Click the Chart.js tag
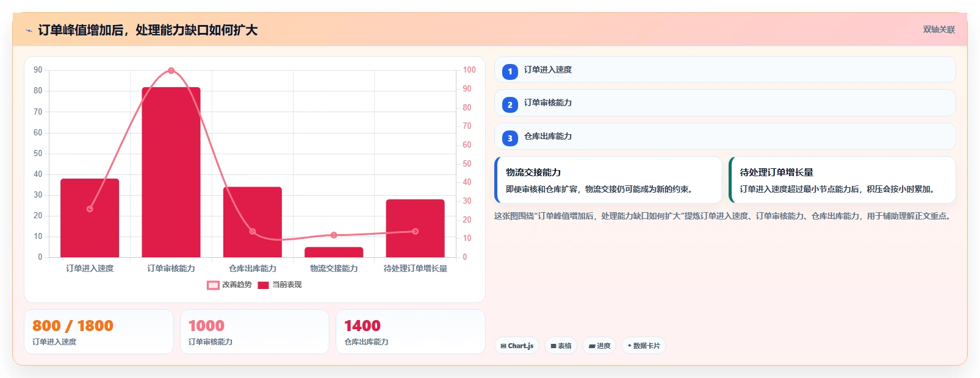Screen dimensions: 980x378 point(517,346)
